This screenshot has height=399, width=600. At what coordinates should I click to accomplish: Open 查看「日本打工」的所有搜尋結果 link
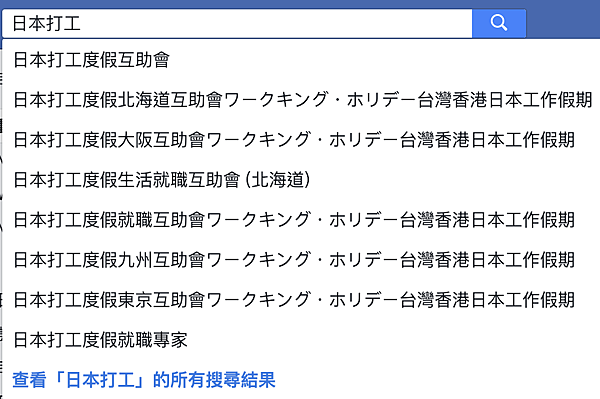[144, 380]
